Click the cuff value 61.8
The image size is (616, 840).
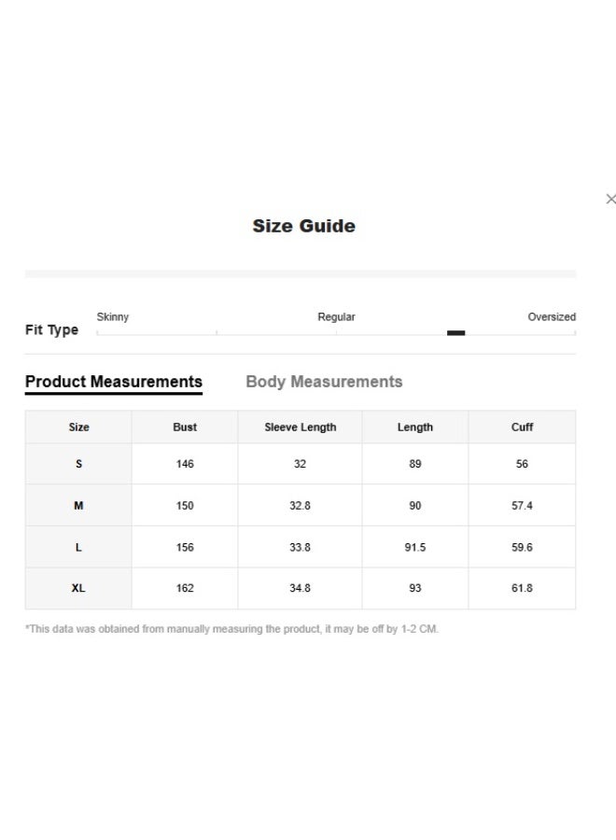pyautogui.click(x=522, y=589)
